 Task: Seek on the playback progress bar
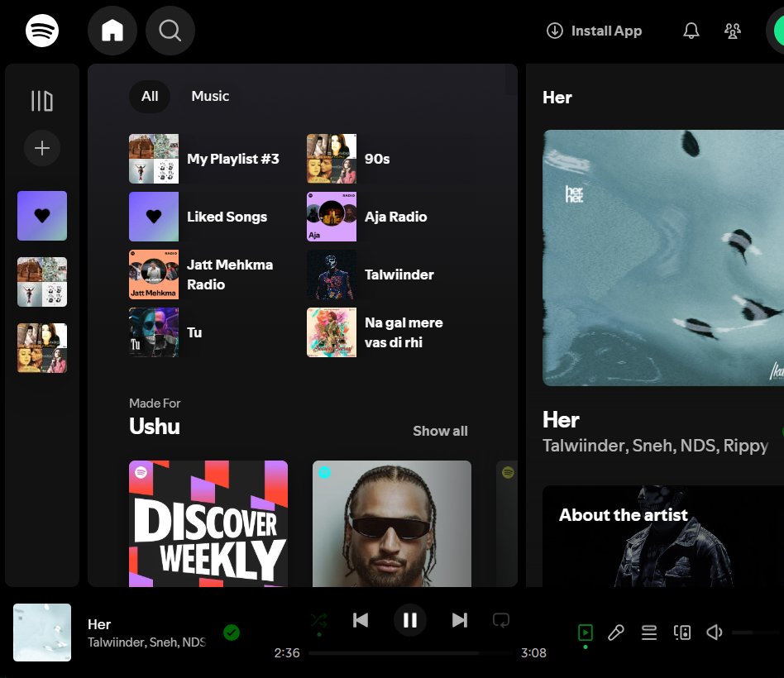click(411, 653)
